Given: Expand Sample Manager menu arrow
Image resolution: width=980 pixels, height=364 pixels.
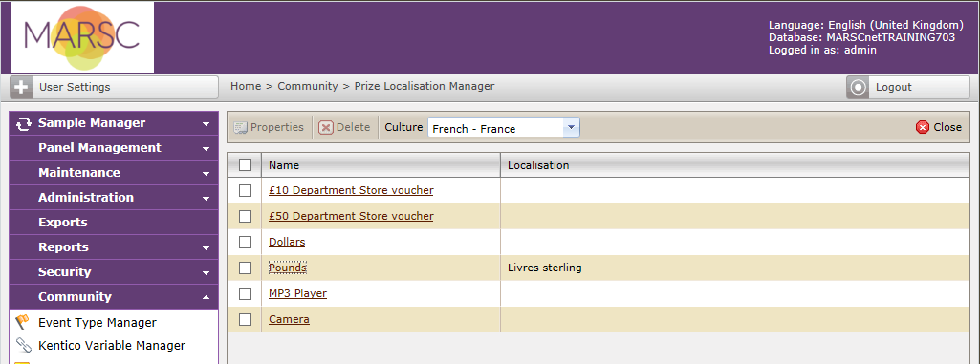Looking at the screenshot, I should 206,124.
